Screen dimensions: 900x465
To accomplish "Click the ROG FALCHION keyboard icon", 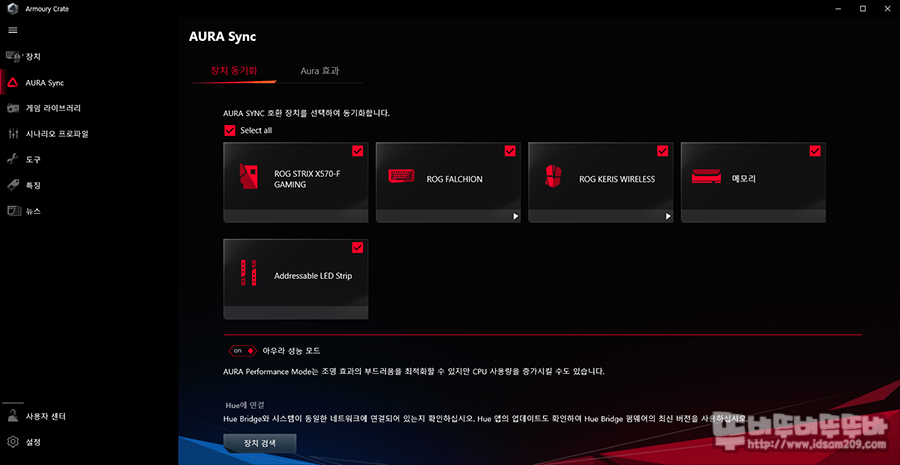I will point(400,176).
